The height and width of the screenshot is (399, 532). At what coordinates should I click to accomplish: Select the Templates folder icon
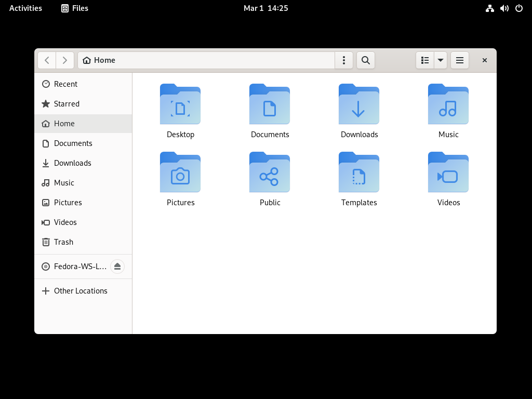pos(359,172)
